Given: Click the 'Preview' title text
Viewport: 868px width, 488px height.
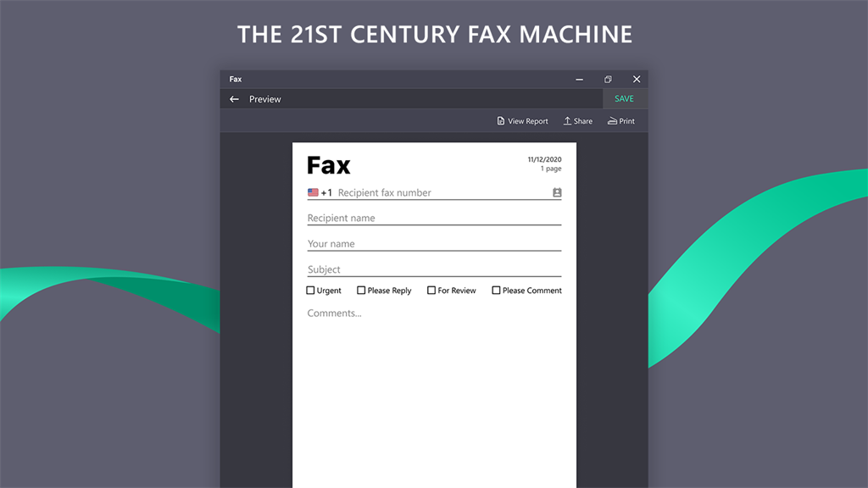Looking at the screenshot, I should point(265,99).
